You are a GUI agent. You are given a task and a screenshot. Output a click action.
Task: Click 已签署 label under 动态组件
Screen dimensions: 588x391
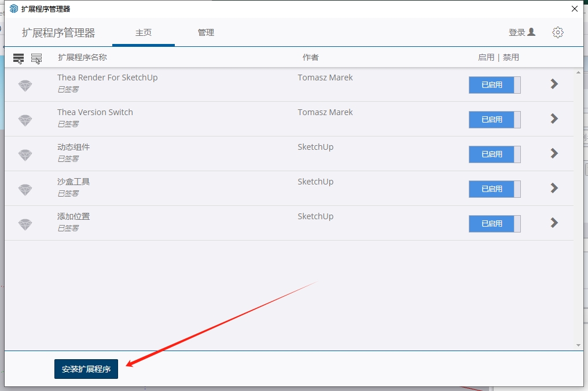(x=68, y=158)
